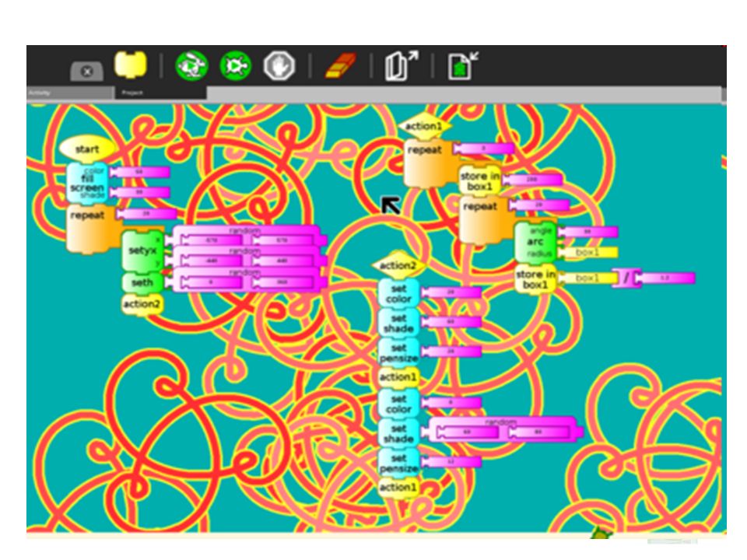Screen dimensions: 747x560
Task: Select the action1 block between the two set groups
Action: (x=398, y=377)
